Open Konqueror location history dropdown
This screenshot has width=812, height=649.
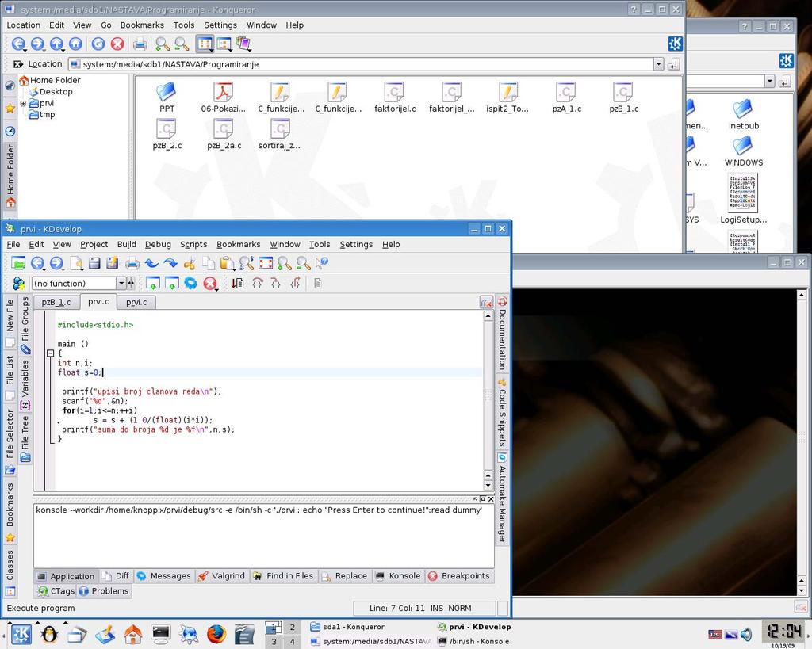click(658, 64)
